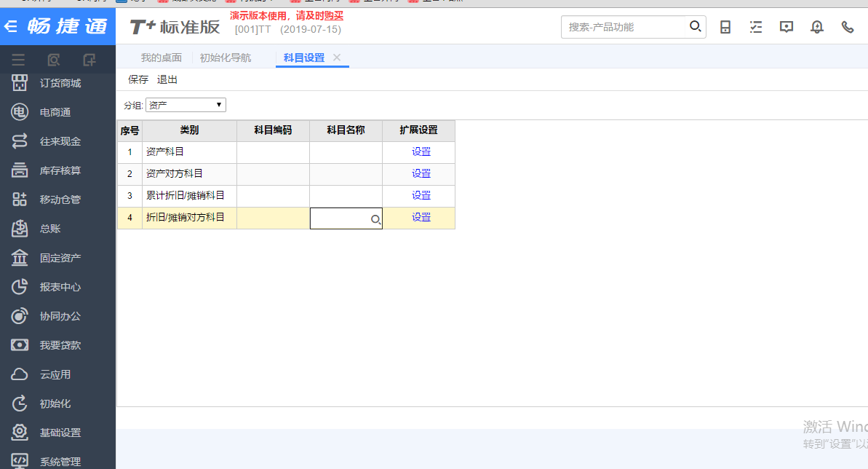Click the calculator icon in header
This screenshot has width=868, height=469.
tap(725, 27)
